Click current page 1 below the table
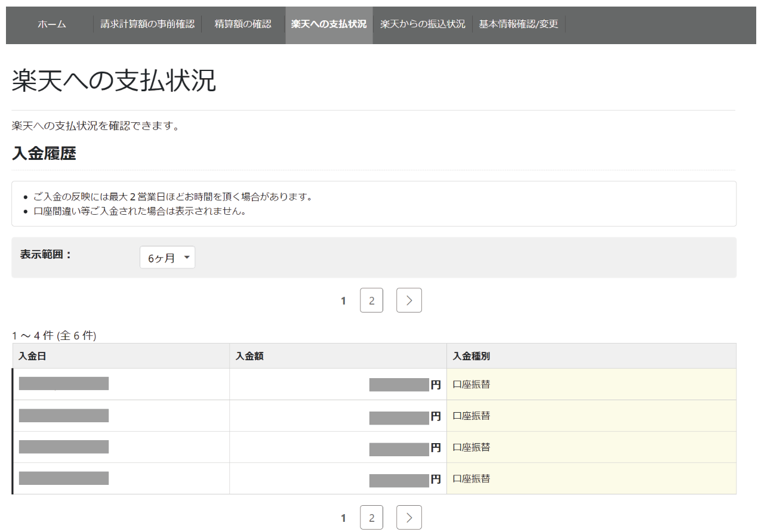Viewport: 761px width, 532px height. tap(343, 518)
